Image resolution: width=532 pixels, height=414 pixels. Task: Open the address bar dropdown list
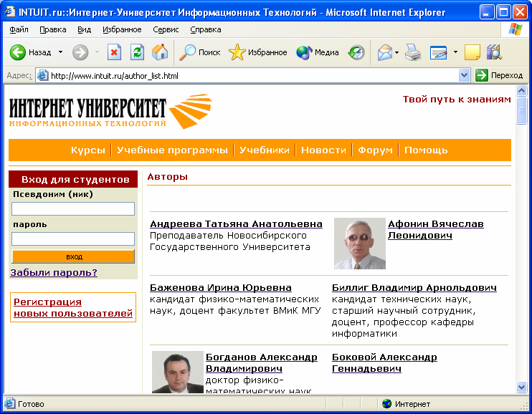464,75
